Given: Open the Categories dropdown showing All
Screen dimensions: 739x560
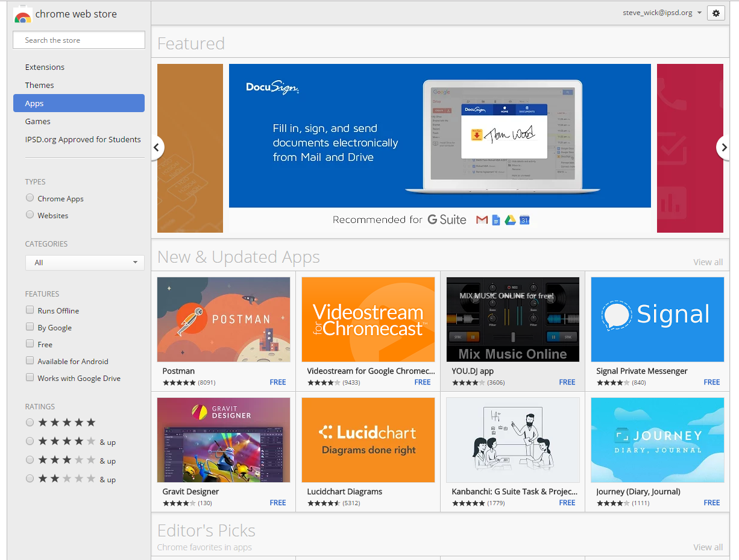Looking at the screenshot, I should 84,262.
